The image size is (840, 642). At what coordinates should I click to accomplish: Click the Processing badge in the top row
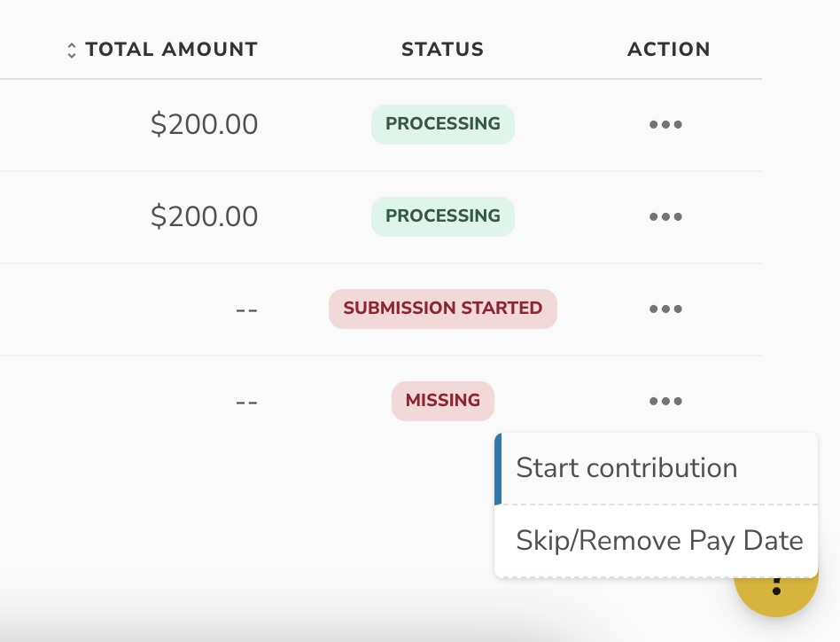point(442,124)
